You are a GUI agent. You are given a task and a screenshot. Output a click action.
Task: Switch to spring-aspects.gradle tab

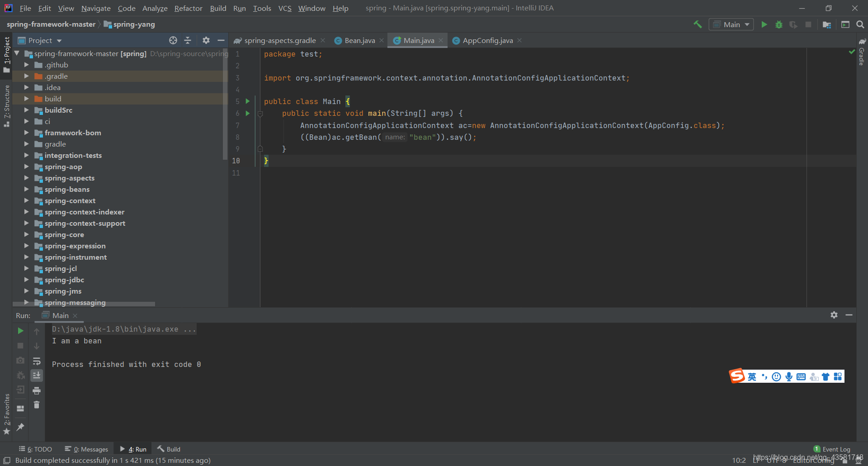click(x=279, y=40)
